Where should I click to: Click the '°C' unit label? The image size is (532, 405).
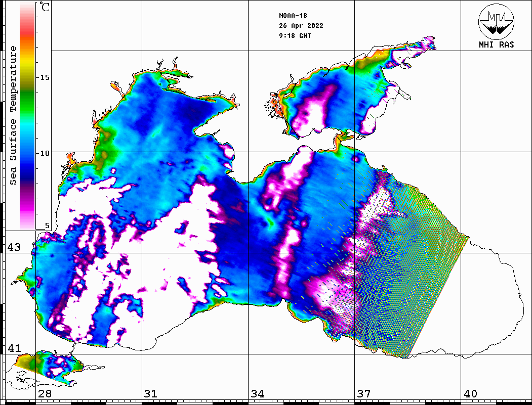coord(45,7)
